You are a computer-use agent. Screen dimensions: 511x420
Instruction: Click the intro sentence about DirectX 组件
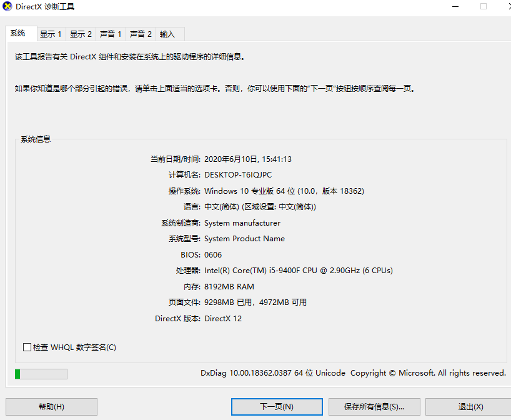click(x=130, y=57)
